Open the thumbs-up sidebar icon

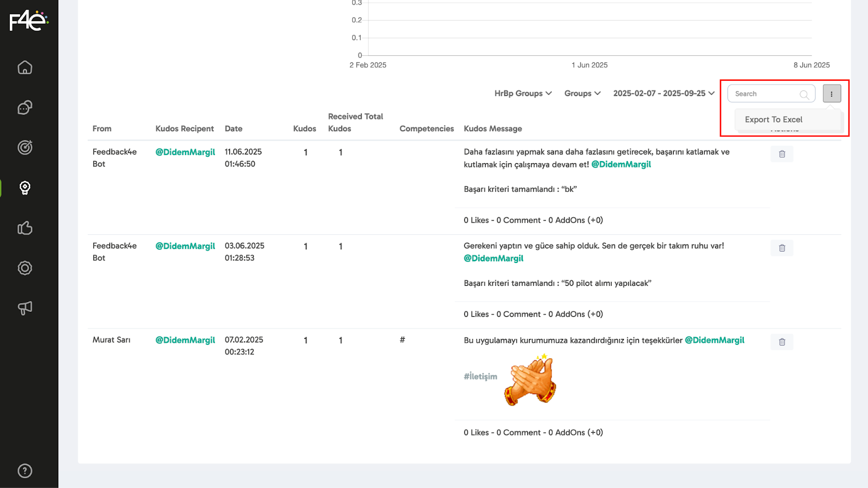(x=25, y=228)
